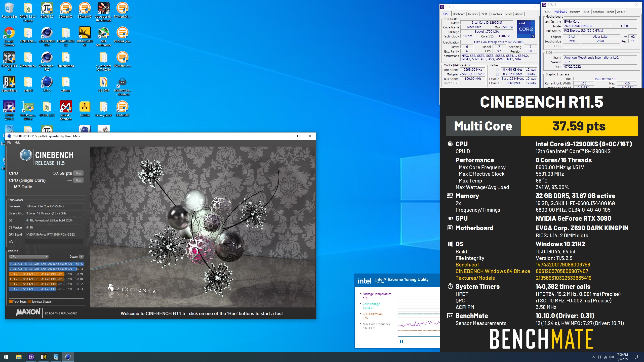Open the aida64 folder icon
The image size is (644, 362).
point(28,84)
